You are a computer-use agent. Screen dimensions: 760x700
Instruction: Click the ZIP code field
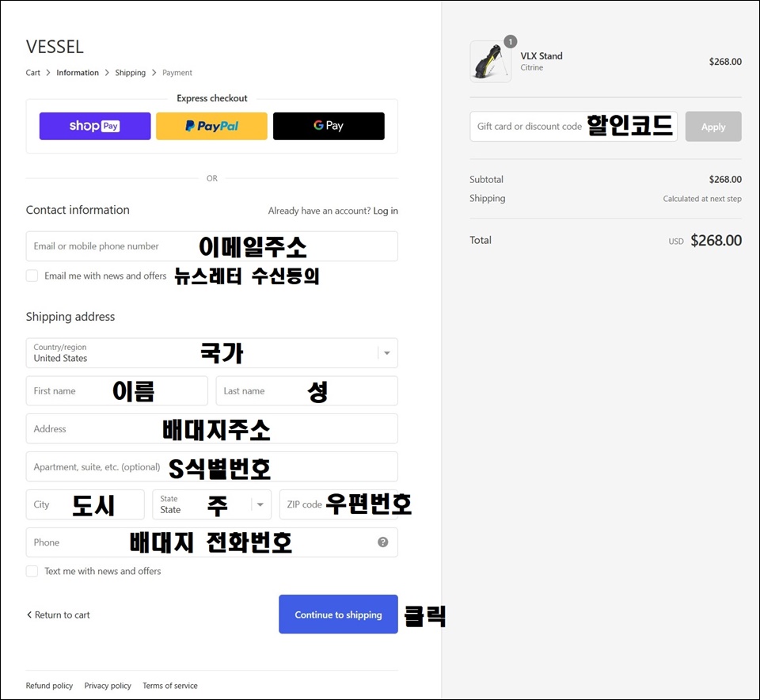[339, 504]
